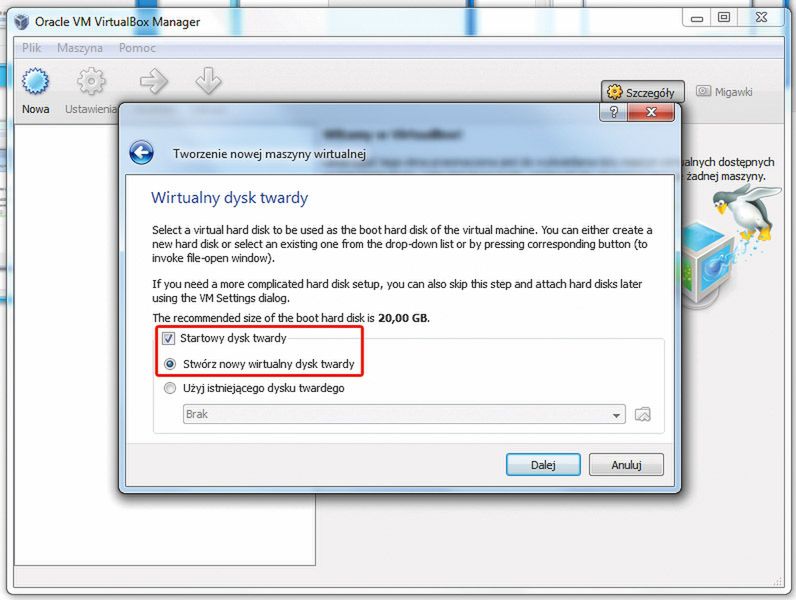Click the wizard help question mark icon
The width and height of the screenshot is (796, 600).
coord(613,112)
